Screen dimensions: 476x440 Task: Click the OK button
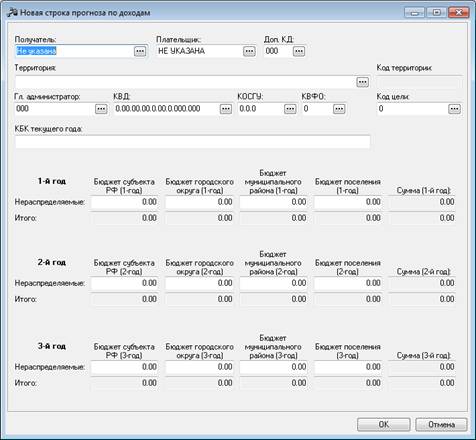[x=384, y=424]
